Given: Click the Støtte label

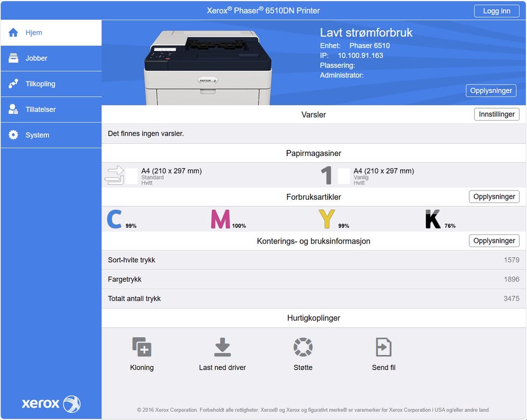Looking at the screenshot, I should pos(303,368).
